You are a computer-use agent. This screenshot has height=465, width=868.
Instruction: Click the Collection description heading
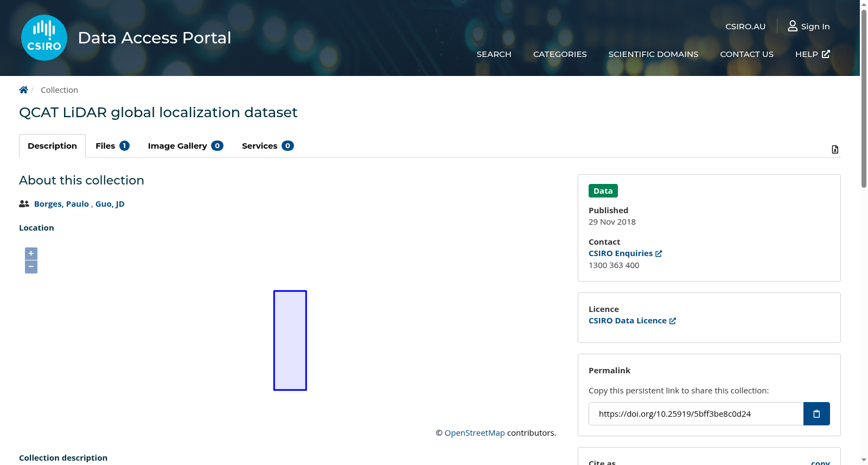click(x=63, y=458)
